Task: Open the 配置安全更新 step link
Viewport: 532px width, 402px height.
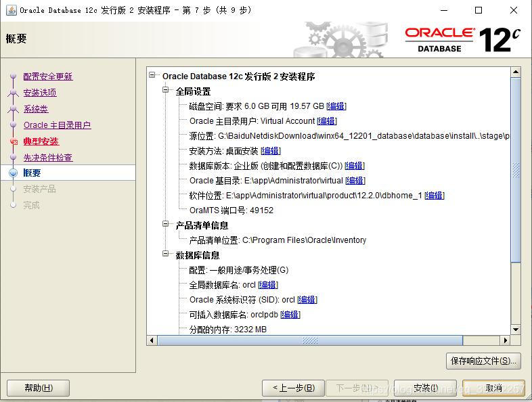Action: 48,76
